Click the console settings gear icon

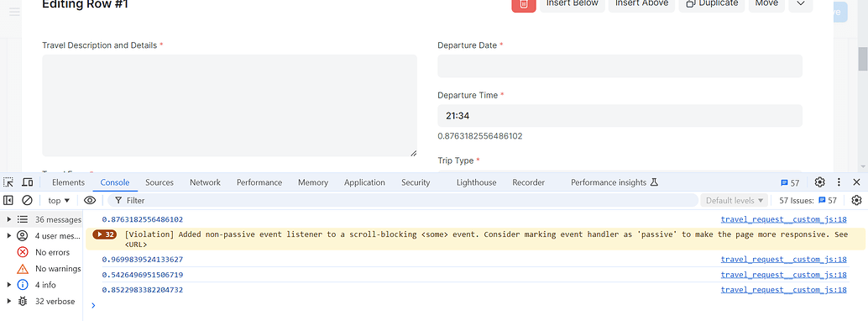tap(856, 200)
